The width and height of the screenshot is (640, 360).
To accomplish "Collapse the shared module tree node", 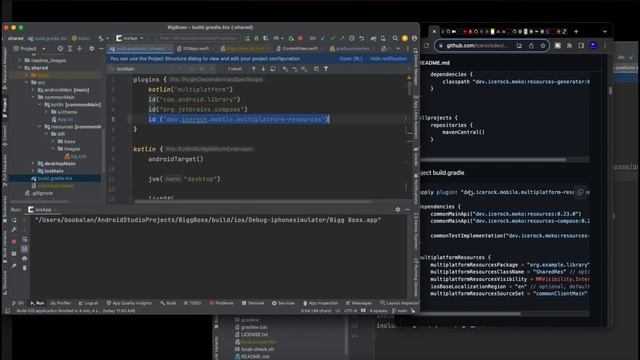I will pos(20,68).
